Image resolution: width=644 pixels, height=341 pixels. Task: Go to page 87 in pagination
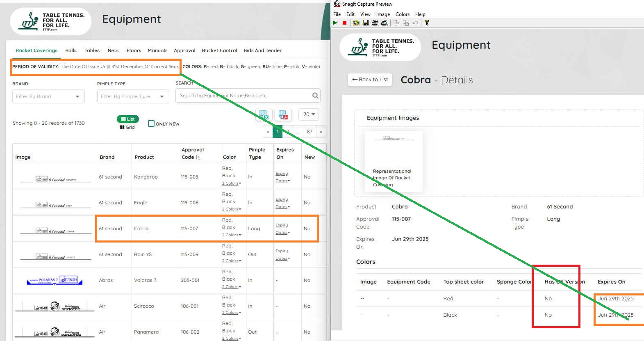pyautogui.click(x=309, y=132)
